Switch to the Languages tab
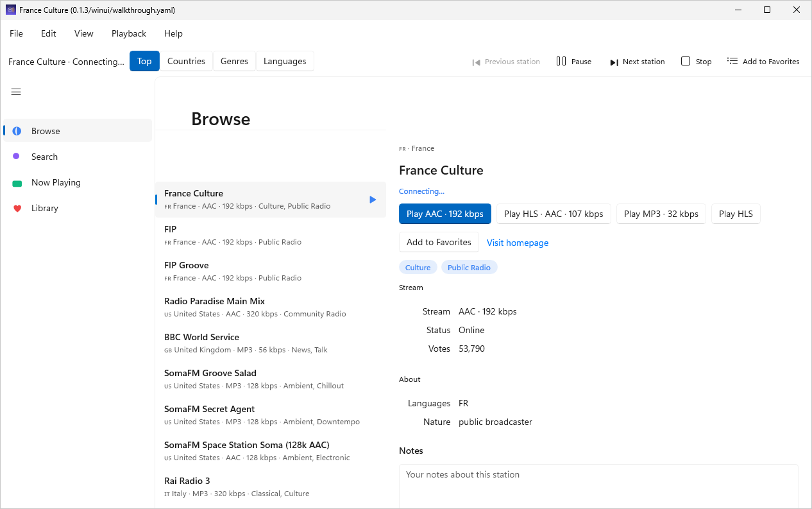812x509 pixels. [285, 61]
